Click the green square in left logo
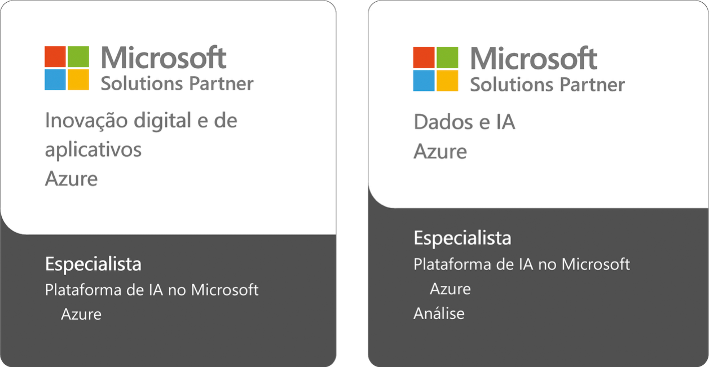This screenshot has height=367, width=709. tap(78, 56)
